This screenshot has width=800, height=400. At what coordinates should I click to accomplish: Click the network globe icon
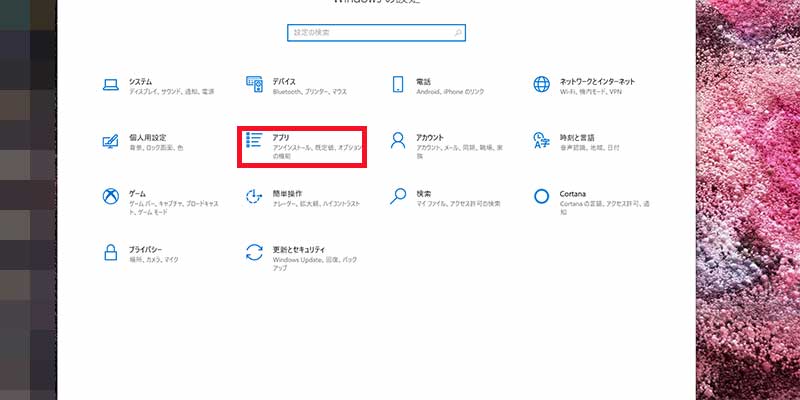541,85
